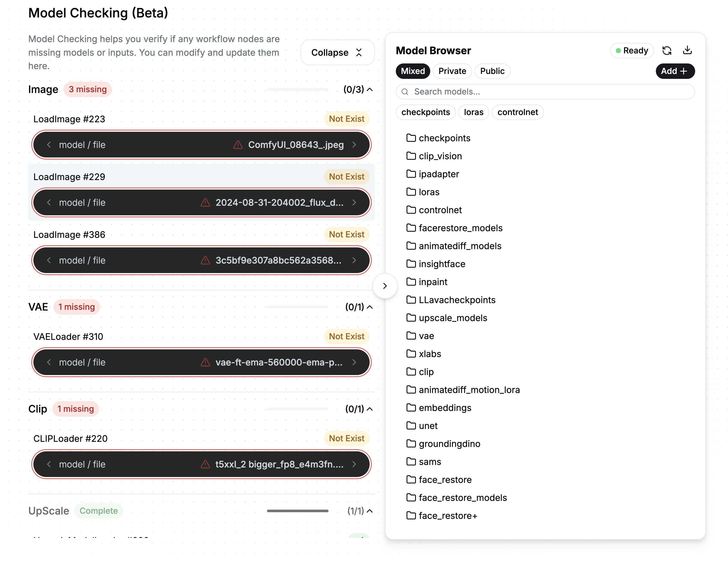Filter by the loras tag chip
The width and height of the screenshot is (728, 561).
tap(473, 112)
